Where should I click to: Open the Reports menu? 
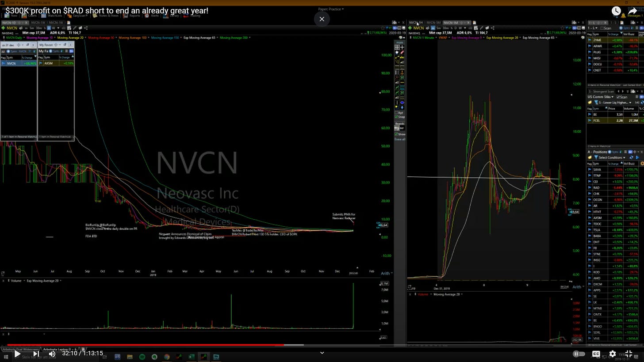(x=132, y=15)
